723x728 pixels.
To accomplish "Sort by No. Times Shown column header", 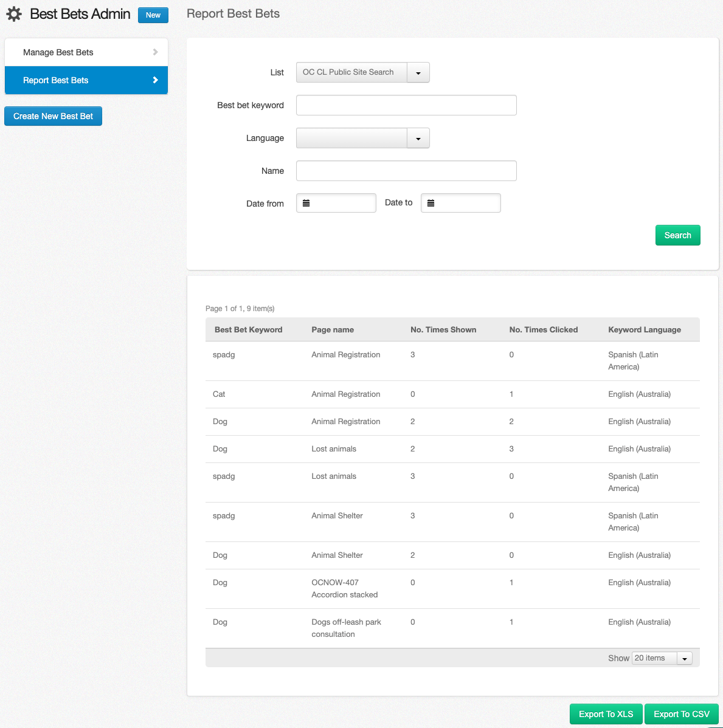I will (x=443, y=329).
